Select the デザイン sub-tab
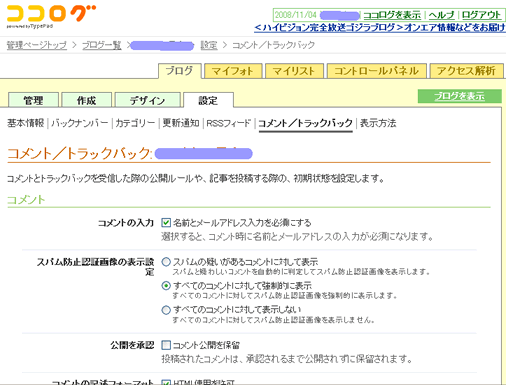 pyautogui.click(x=148, y=100)
